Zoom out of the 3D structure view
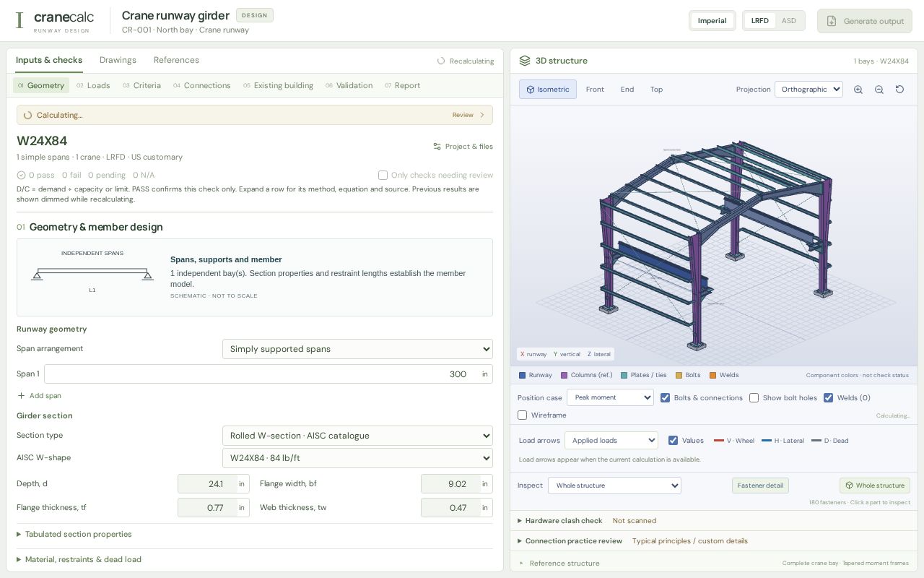Screen dimensions: 924x578 point(879,90)
